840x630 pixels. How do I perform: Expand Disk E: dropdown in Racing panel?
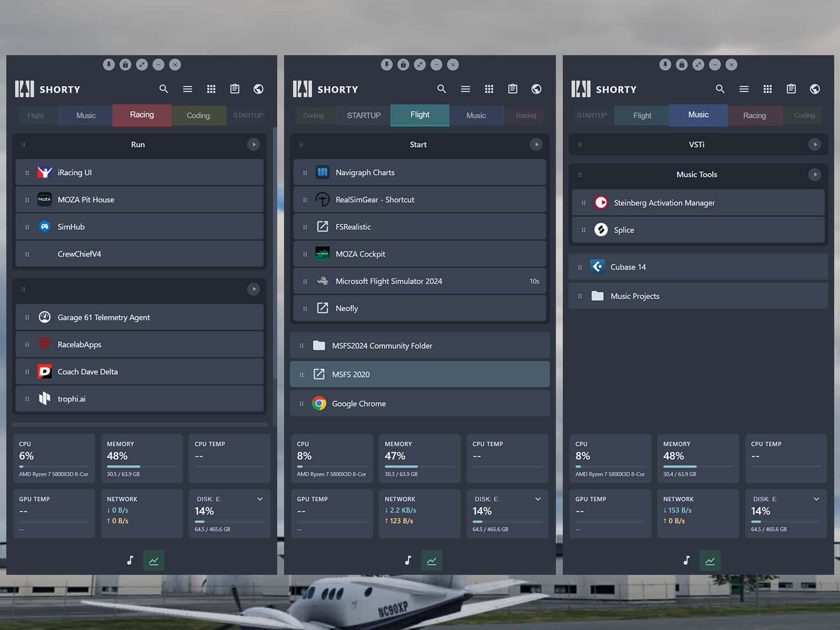260,499
